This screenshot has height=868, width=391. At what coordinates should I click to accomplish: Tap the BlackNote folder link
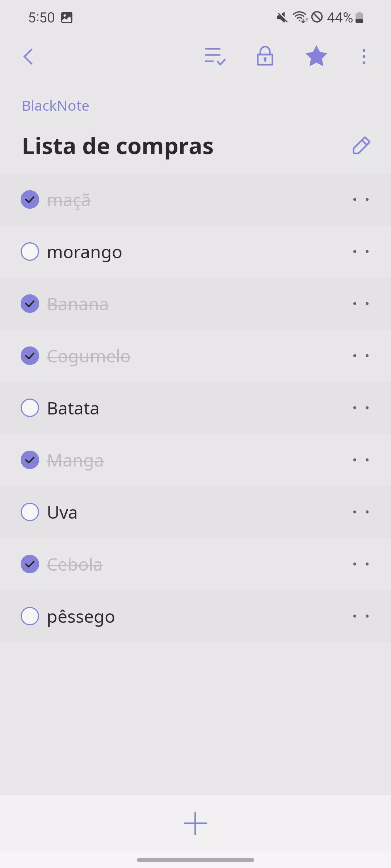(55, 106)
